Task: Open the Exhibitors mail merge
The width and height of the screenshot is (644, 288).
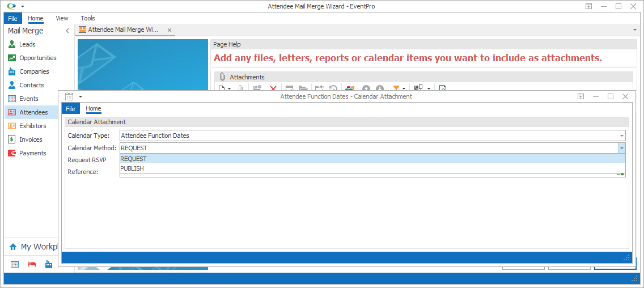Action: coord(32,126)
